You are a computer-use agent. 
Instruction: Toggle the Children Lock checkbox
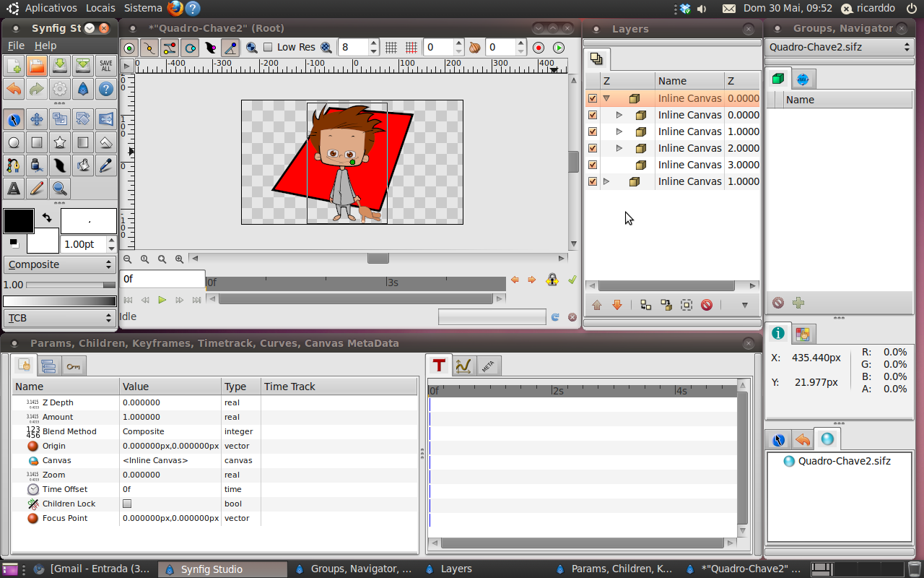pos(127,504)
